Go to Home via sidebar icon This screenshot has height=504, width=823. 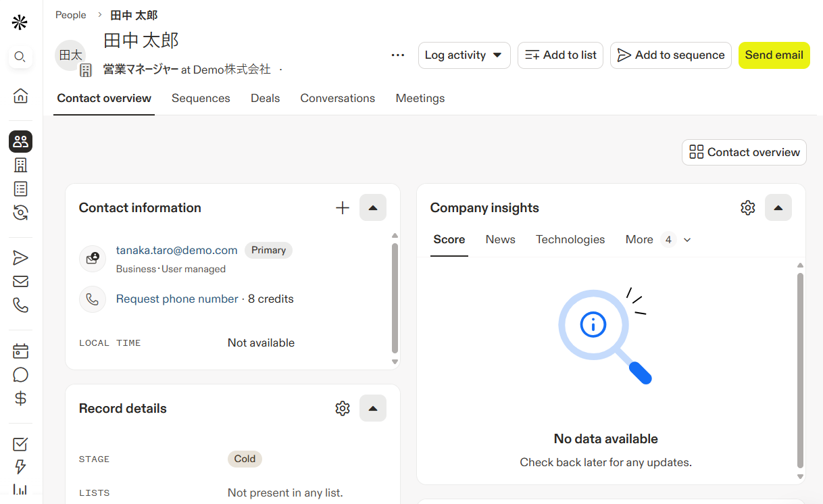20,96
